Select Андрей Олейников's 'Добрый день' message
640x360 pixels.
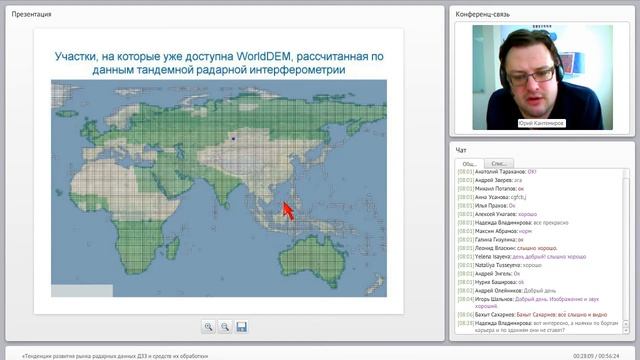(507, 291)
